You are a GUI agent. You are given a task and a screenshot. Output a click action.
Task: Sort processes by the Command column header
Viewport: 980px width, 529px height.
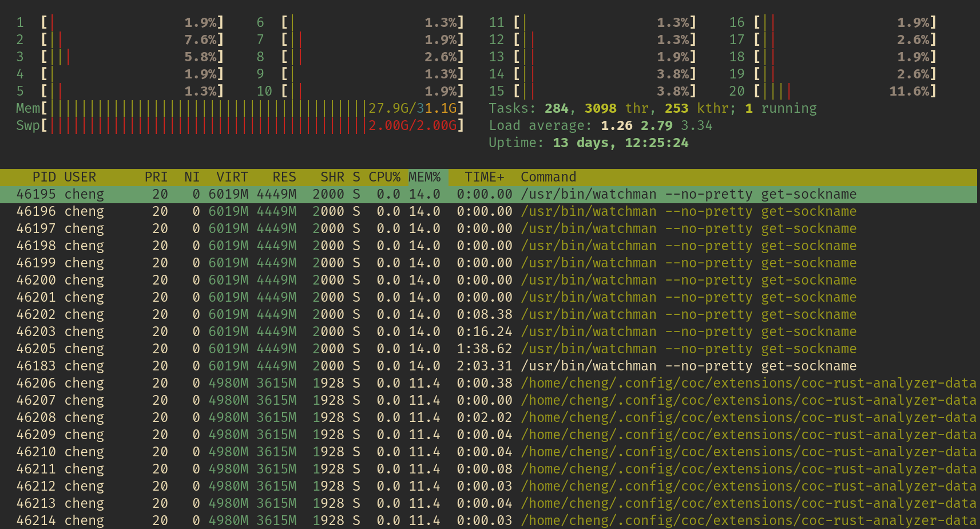[547, 177]
